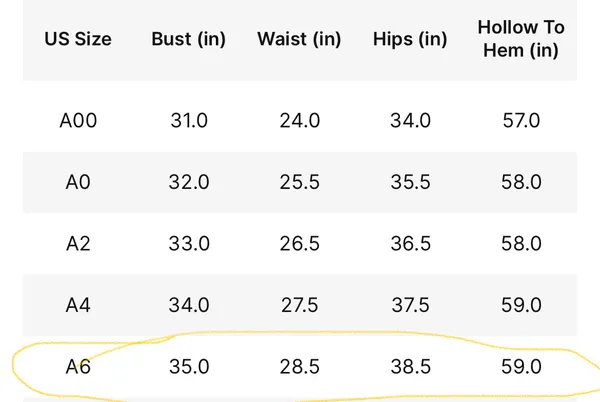Click the A4 bust value 34.0
Screen dimensions: 600x402
pyautogui.click(x=189, y=305)
